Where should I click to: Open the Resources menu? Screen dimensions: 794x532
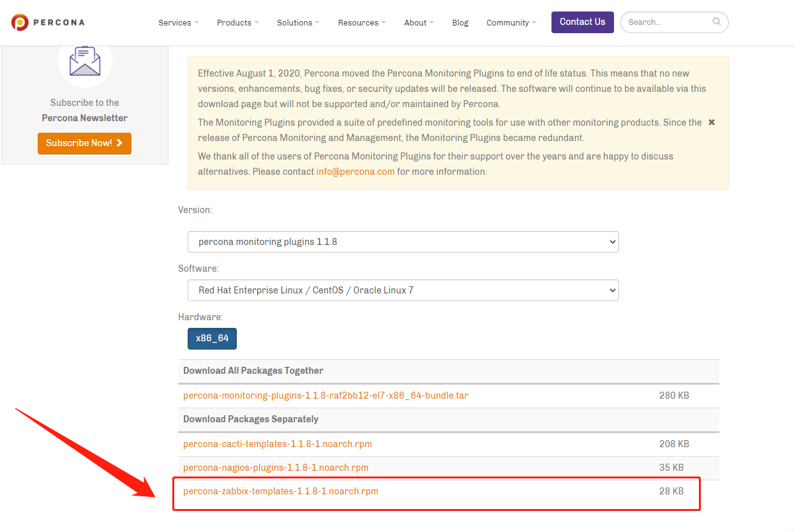click(362, 22)
